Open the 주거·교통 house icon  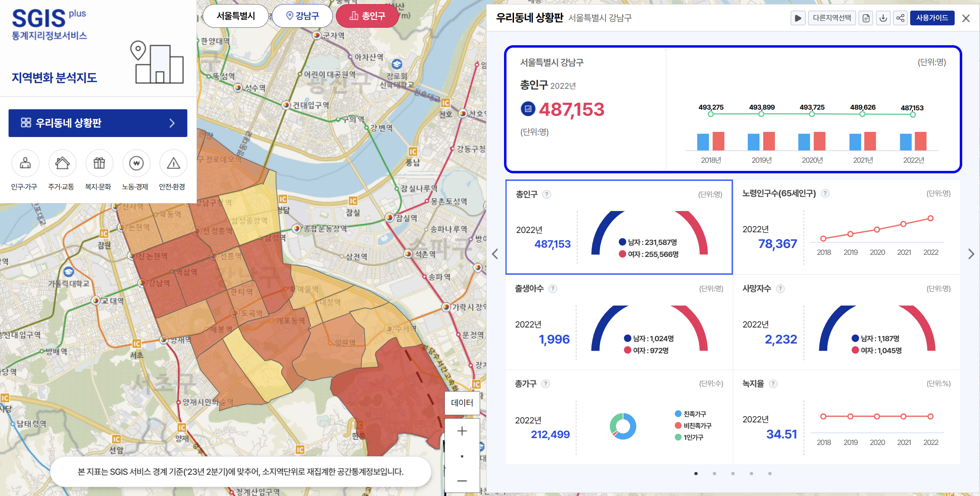coord(62,164)
